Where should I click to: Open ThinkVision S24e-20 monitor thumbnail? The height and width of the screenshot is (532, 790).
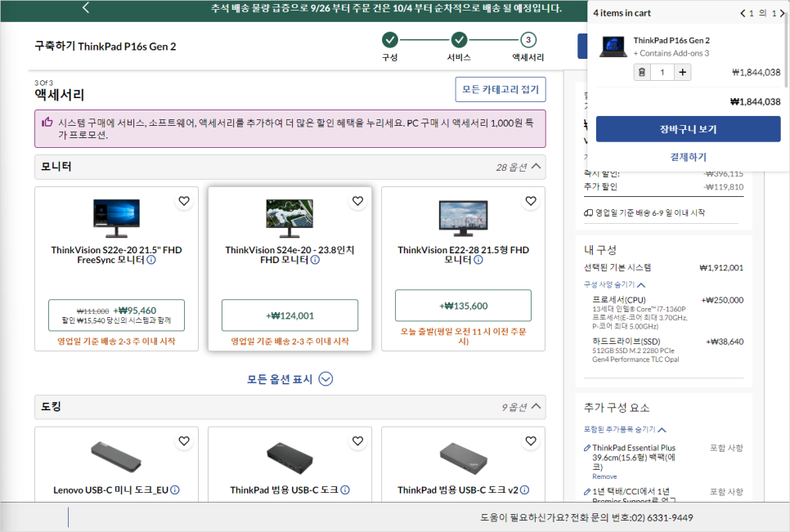290,218
